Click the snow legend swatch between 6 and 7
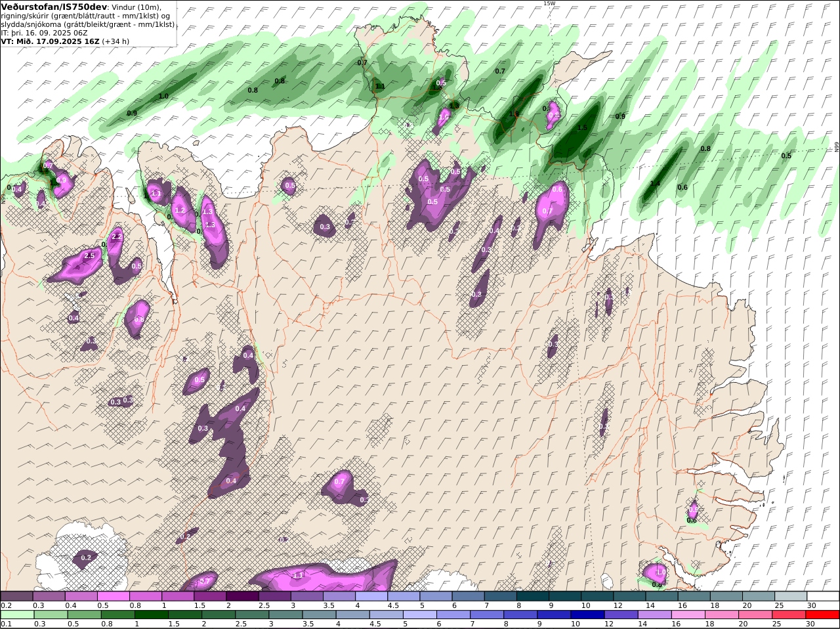Image resolution: width=840 pixels, height=629 pixels. click(x=468, y=596)
